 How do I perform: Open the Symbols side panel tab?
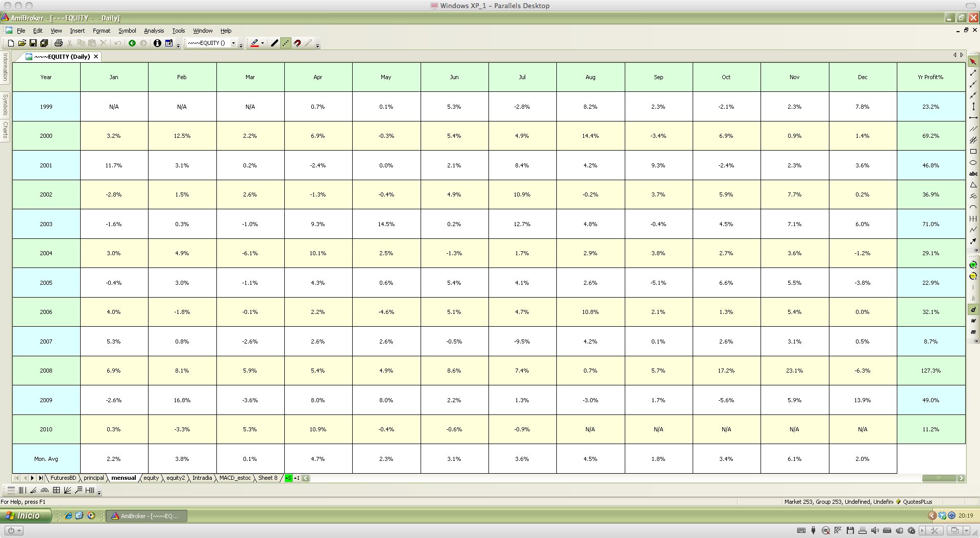click(x=5, y=104)
